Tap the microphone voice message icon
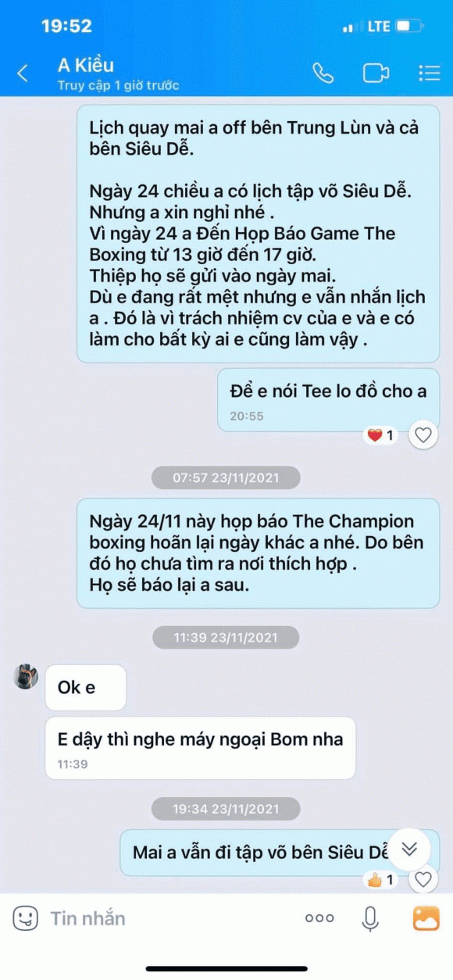 point(370,919)
